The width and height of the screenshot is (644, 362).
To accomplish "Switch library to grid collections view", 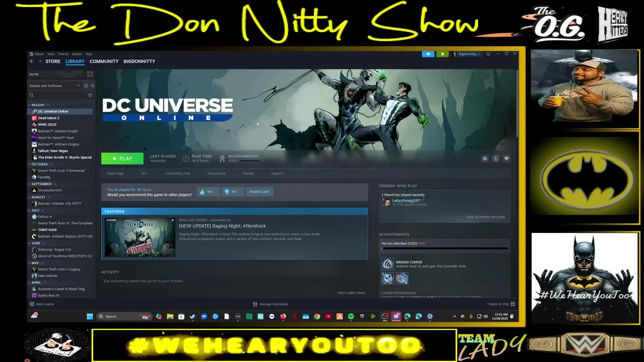I will 90,74.
